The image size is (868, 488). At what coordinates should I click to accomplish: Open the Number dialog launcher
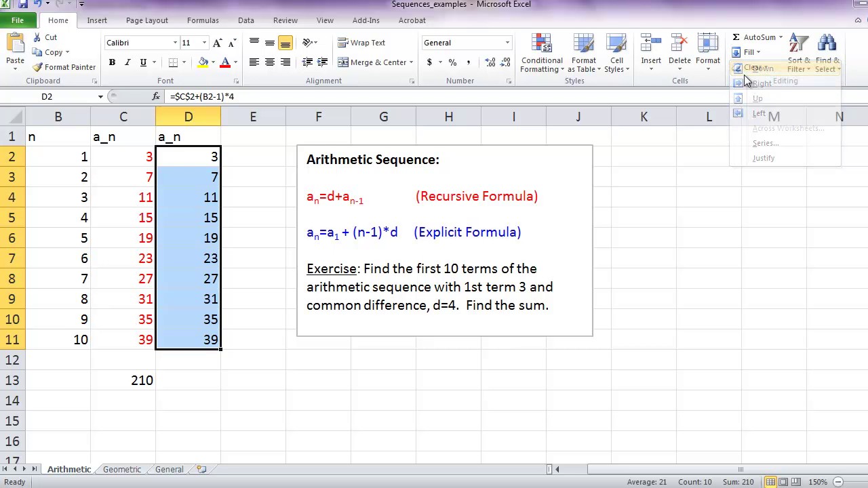pyautogui.click(x=509, y=81)
